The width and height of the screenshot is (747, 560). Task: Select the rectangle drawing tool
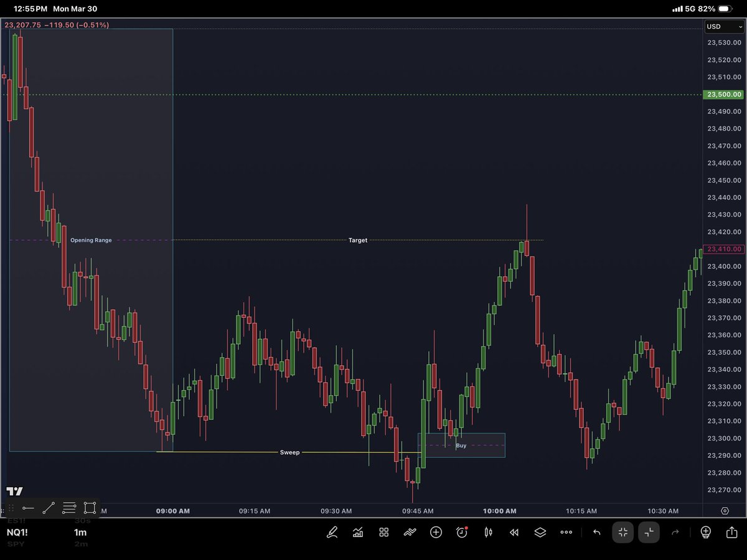pos(90,508)
